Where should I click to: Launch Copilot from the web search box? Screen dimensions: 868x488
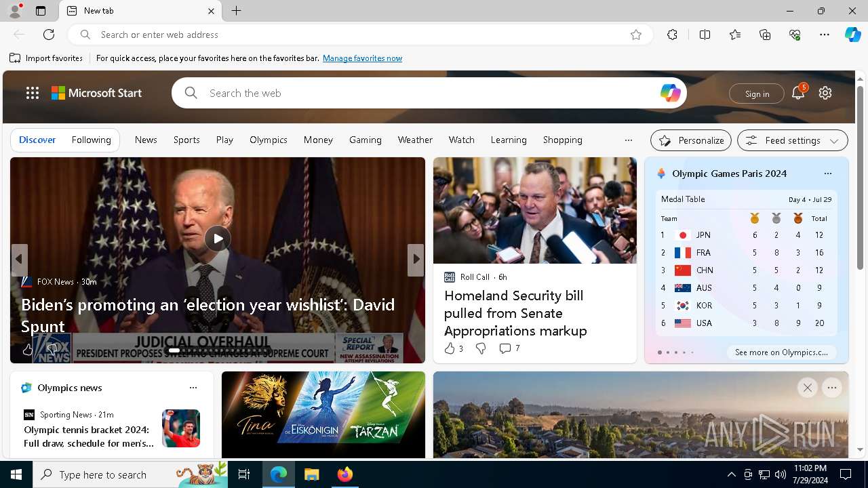[x=670, y=93]
